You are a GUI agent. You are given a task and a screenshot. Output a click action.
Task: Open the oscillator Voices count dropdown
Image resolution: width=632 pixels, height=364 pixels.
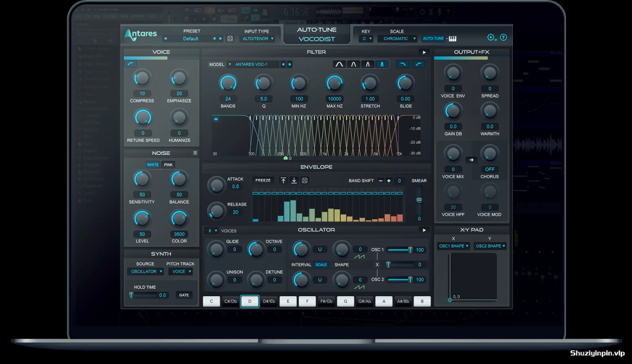click(212, 231)
